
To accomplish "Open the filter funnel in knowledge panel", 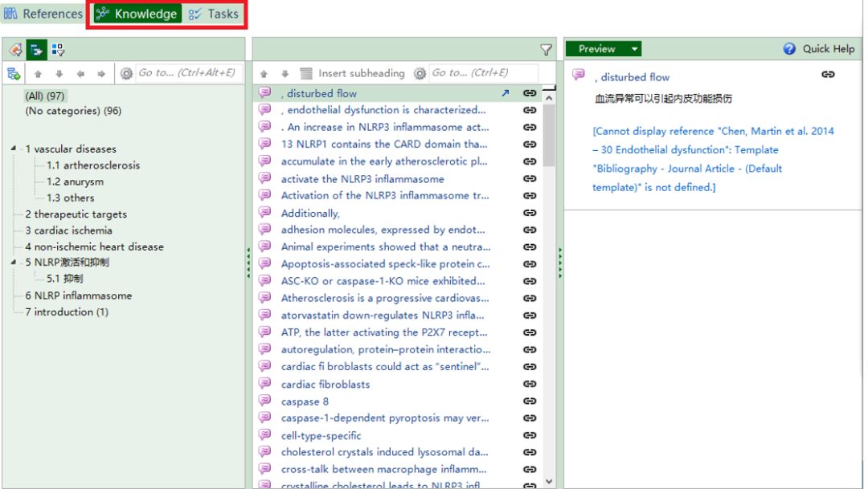I will click(x=547, y=50).
